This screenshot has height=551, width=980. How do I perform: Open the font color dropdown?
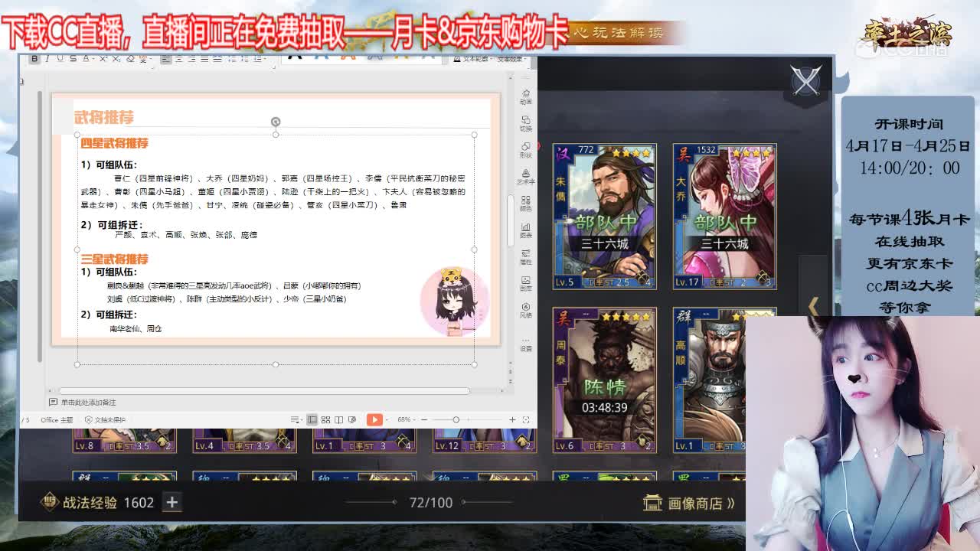(x=93, y=59)
